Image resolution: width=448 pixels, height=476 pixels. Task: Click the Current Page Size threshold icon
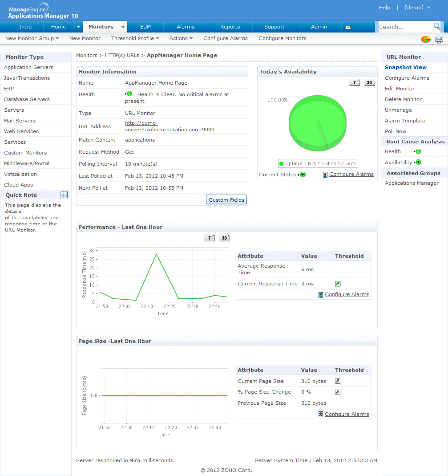pos(338,381)
